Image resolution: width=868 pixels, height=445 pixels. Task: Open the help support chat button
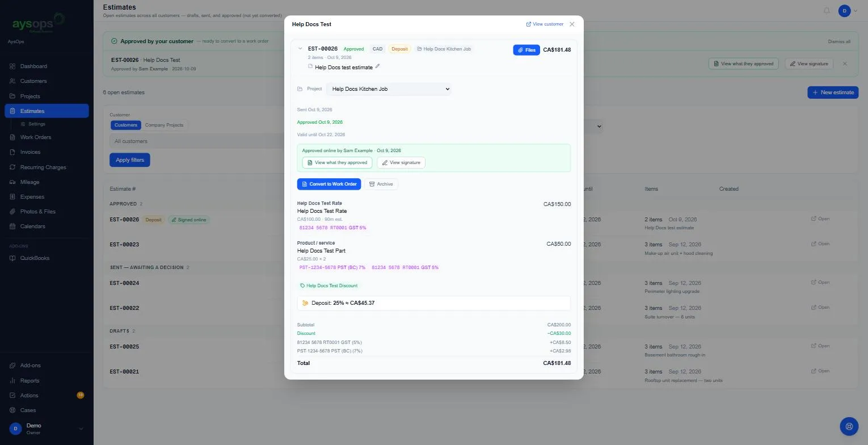[849, 426]
